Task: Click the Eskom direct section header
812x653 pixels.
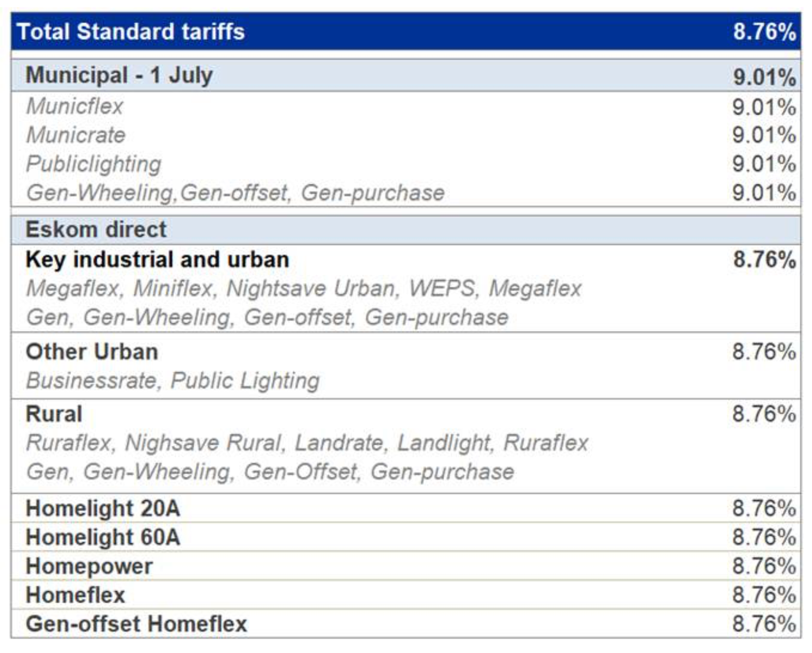Action: point(406,230)
